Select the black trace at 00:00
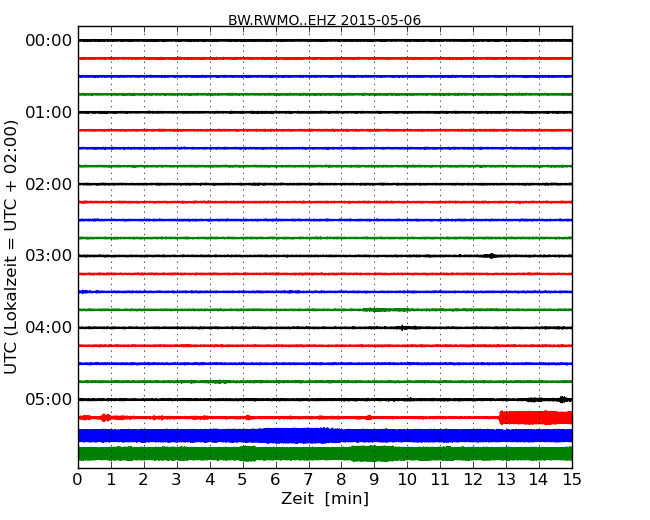The width and height of the screenshot is (650, 520). (x=325, y=41)
